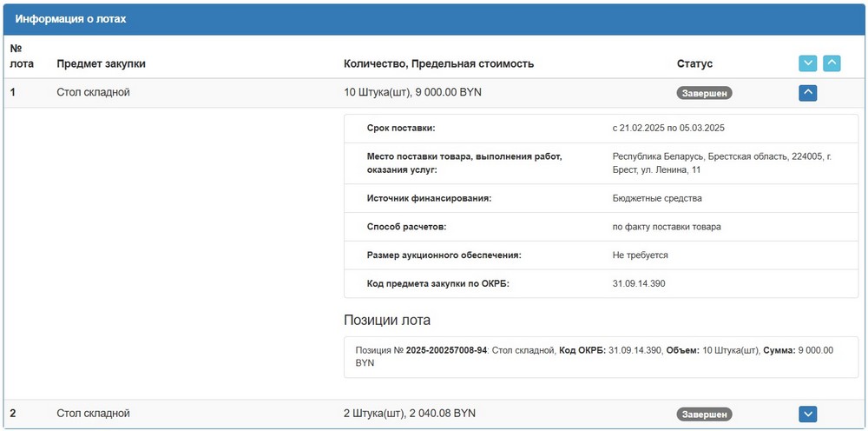Click lot 2 quantity 2 Штука(шт), 2 040.08 BYN

(x=410, y=414)
